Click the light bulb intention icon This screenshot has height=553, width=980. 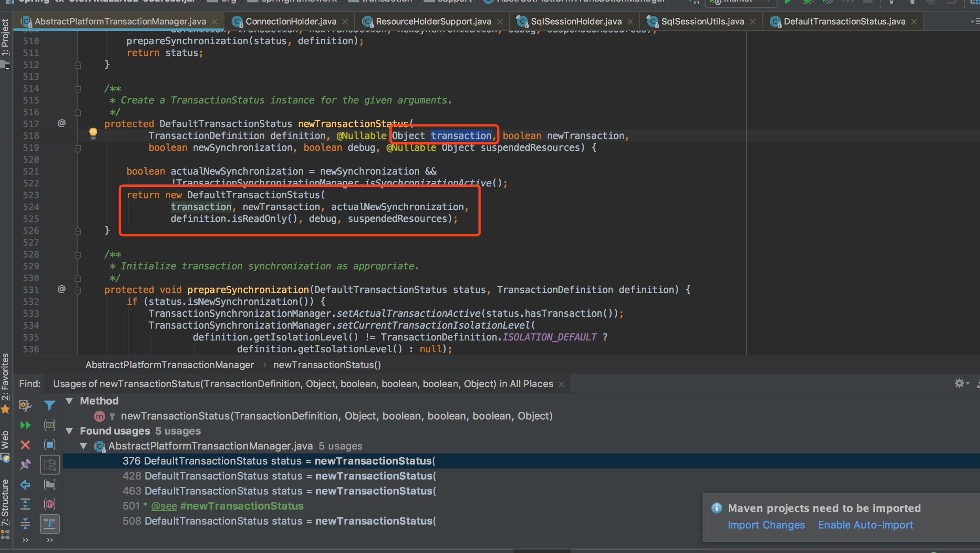pos(93,133)
